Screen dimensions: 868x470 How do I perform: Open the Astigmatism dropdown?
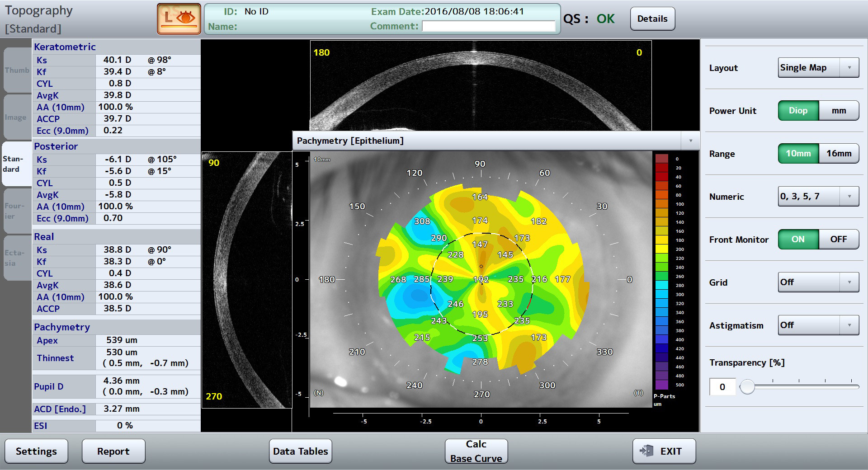[818, 325]
